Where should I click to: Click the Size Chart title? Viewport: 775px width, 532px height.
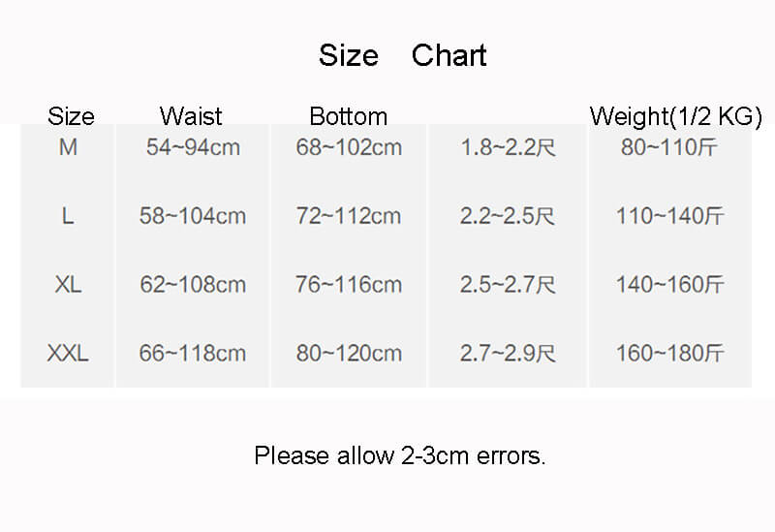tap(402, 55)
